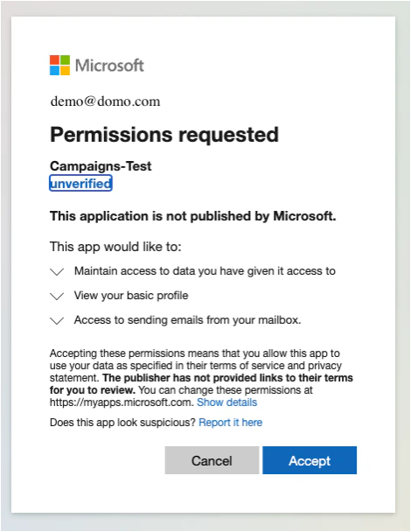Viewport: 411px width, 532px height.
Task: Click the myapps.microsoft.com URL text
Action: (122, 402)
